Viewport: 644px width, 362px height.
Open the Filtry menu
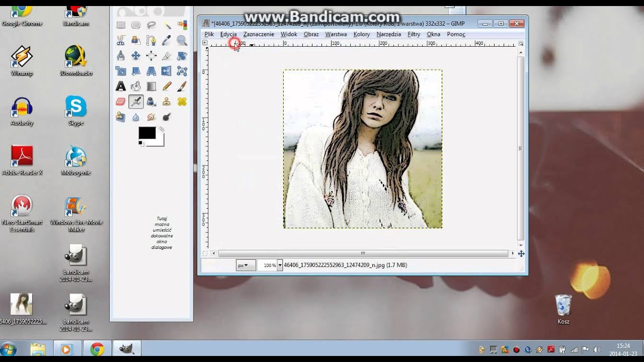(414, 34)
